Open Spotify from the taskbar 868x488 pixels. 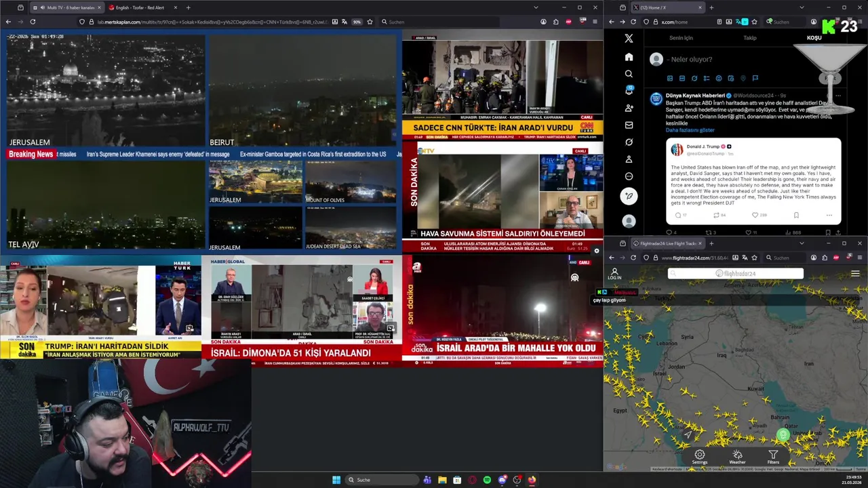pyautogui.click(x=487, y=480)
